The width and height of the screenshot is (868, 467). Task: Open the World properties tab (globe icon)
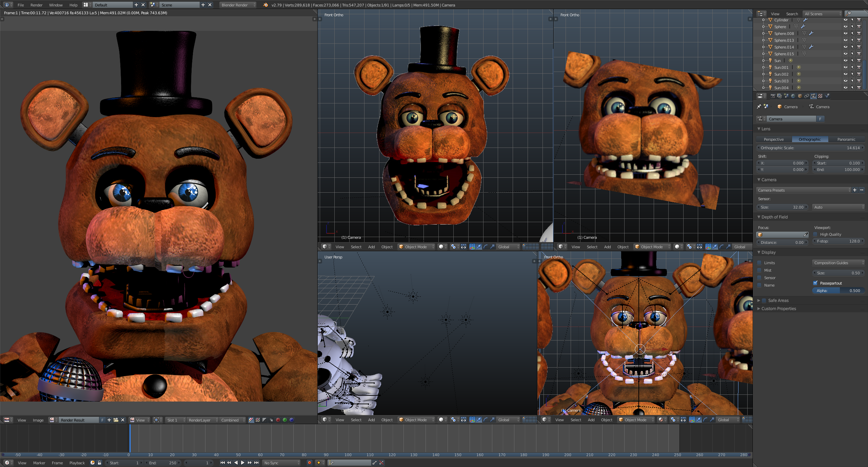pyautogui.click(x=793, y=96)
